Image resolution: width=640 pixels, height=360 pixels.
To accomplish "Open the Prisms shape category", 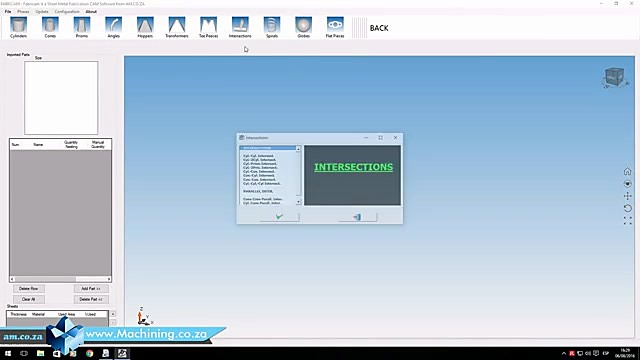I will (82, 27).
